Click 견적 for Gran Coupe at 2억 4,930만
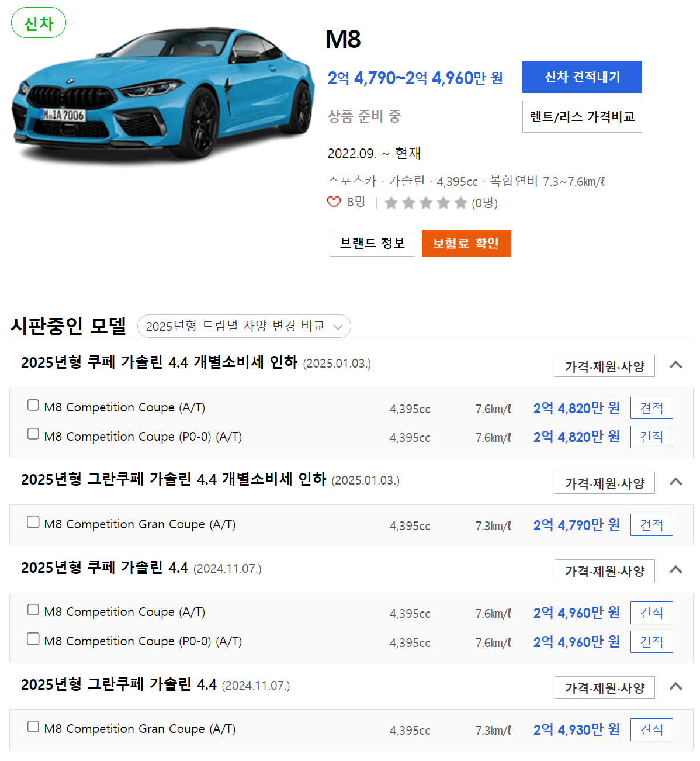This screenshot has height=761, width=700. (652, 729)
